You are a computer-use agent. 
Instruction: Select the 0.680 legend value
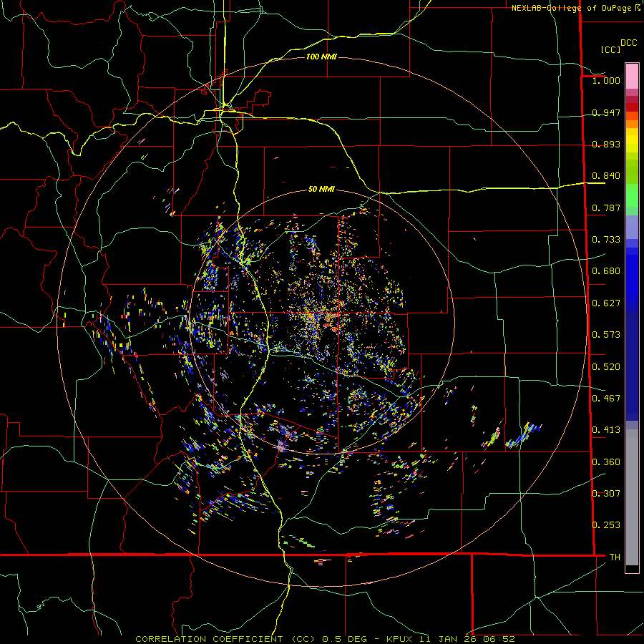(606, 271)
